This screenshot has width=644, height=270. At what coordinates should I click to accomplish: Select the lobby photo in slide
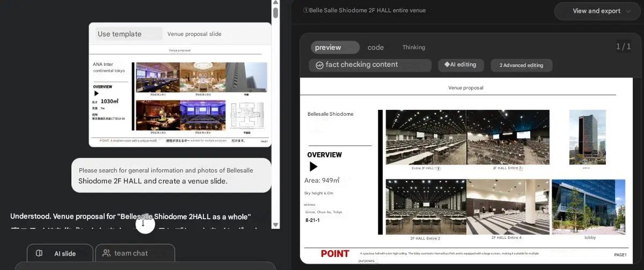(589, 206)
